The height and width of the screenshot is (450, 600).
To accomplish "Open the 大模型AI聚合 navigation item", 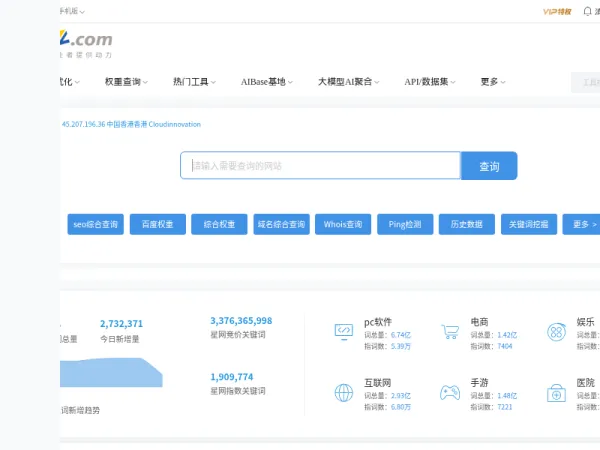I will pyautogui.click(x=345, y=82).
